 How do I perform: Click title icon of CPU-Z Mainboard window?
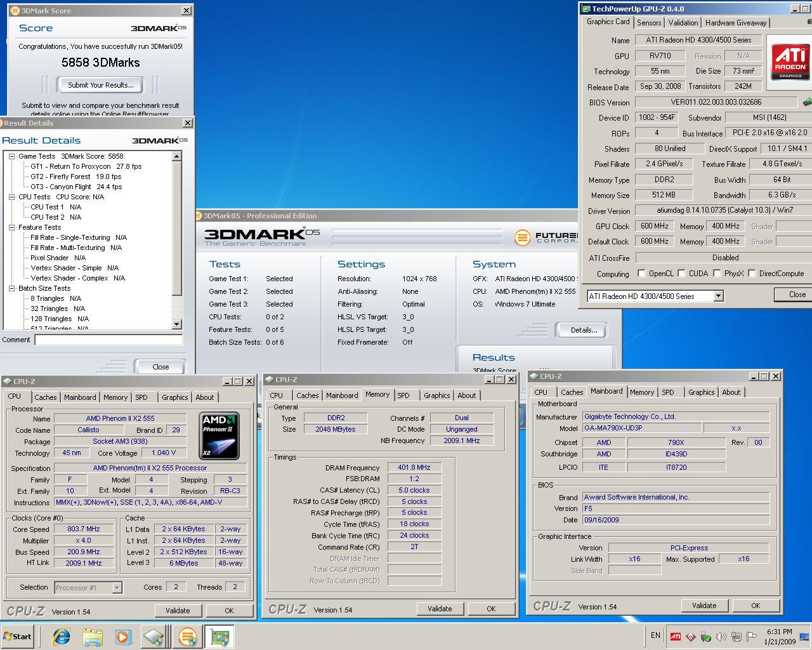pos(534,376)
